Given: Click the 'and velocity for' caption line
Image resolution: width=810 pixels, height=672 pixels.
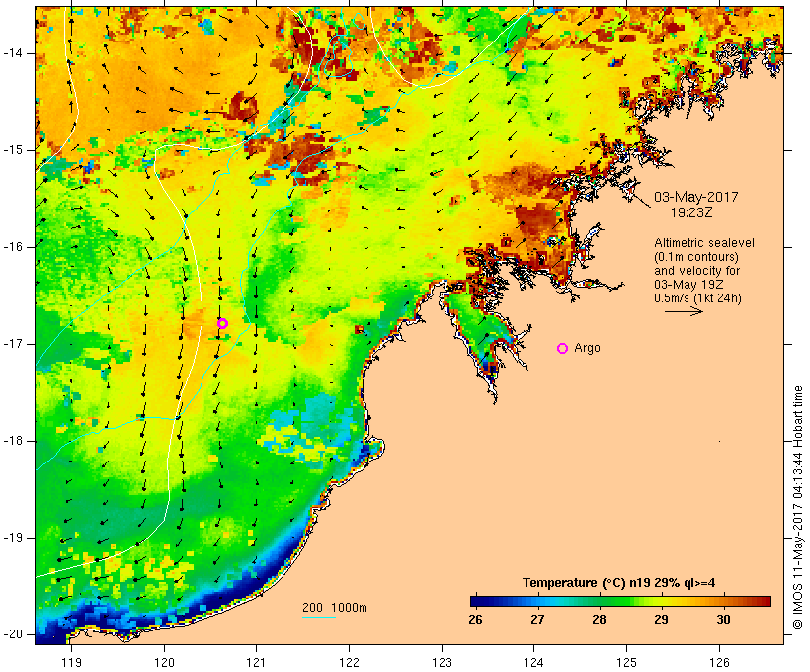Looking at the screenshot, I should [x=696, y=271].
